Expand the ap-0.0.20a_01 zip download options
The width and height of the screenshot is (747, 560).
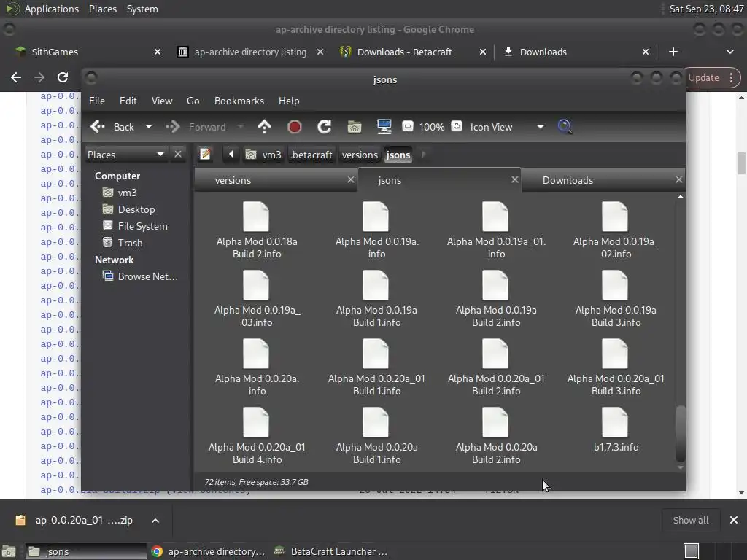155,521
